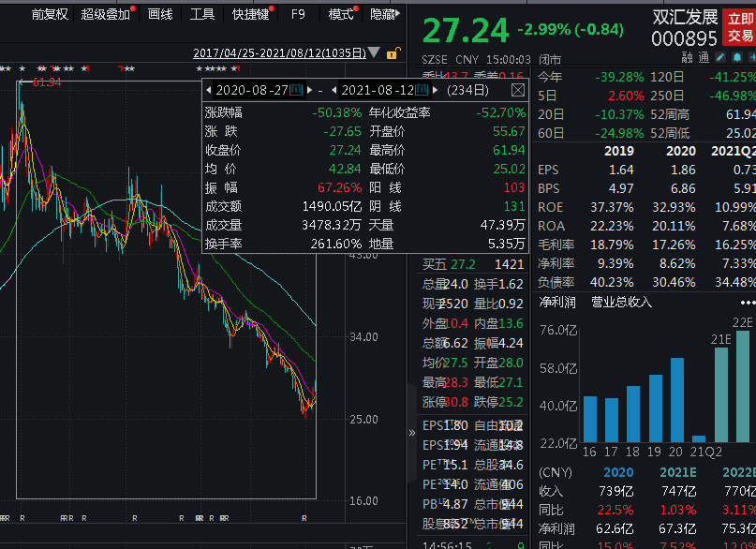756x549 pixels.
Task: Expand the date range dropdown triangle
Action: pos(375,53)
